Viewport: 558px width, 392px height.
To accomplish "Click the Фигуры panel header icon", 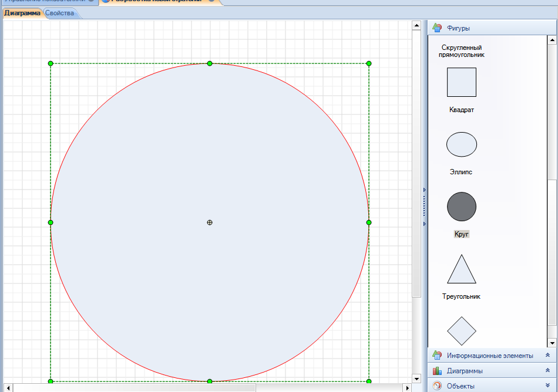I will (x=437, y=28).
